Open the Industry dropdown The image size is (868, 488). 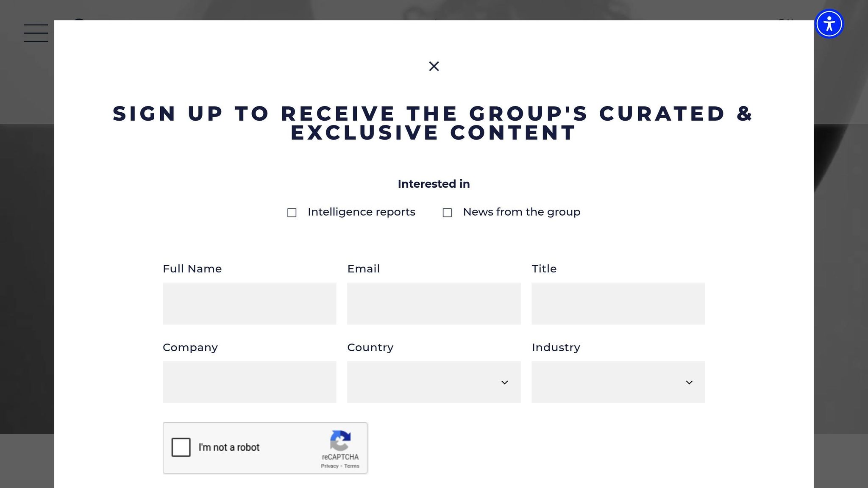click(x=618, y=382)
